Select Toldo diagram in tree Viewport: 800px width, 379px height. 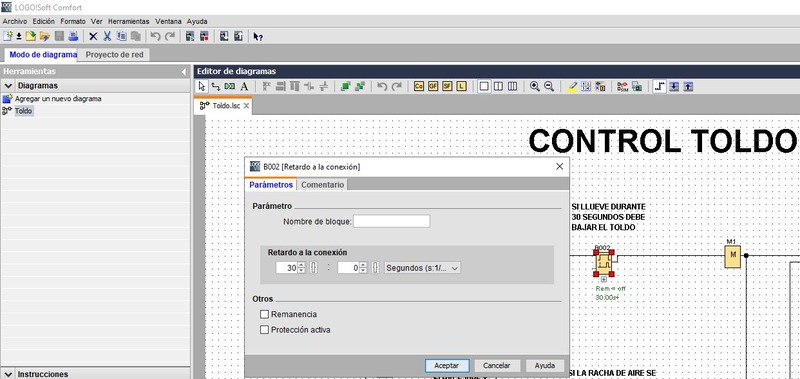[23, 111]
